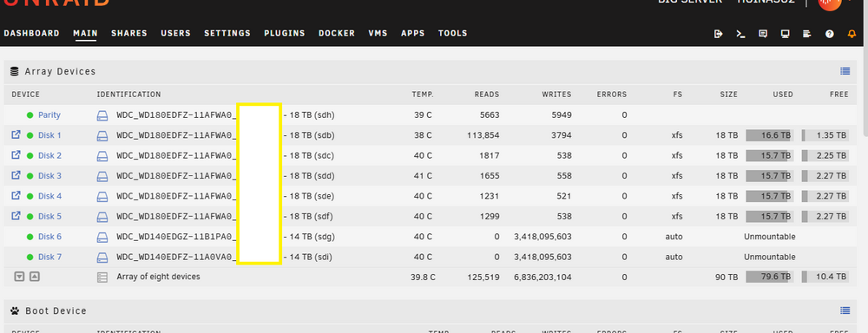Screen dimensions: 868x333
Task: Browse Disk 5 contents icon
Action: 16,215
